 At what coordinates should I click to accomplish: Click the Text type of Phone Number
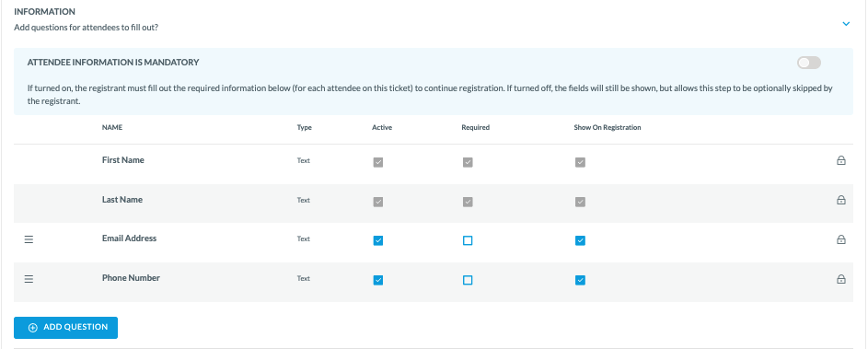[304, 279]
